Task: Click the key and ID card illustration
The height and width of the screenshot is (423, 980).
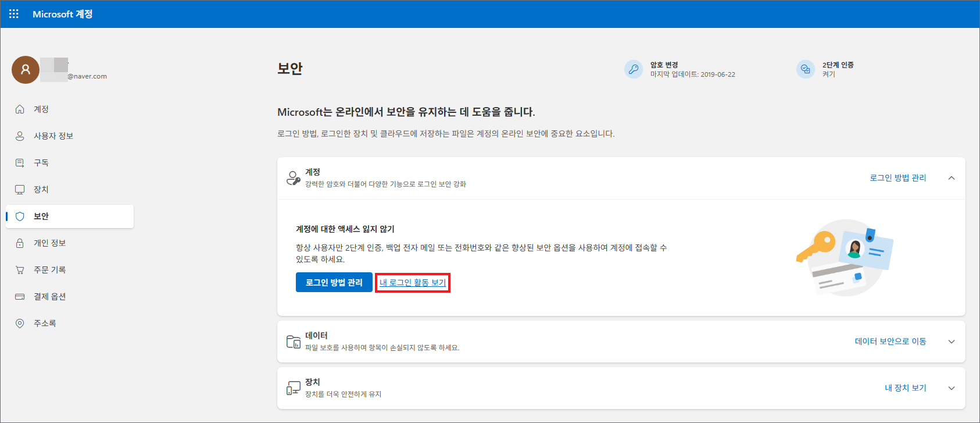Action: tap(845, 258)
